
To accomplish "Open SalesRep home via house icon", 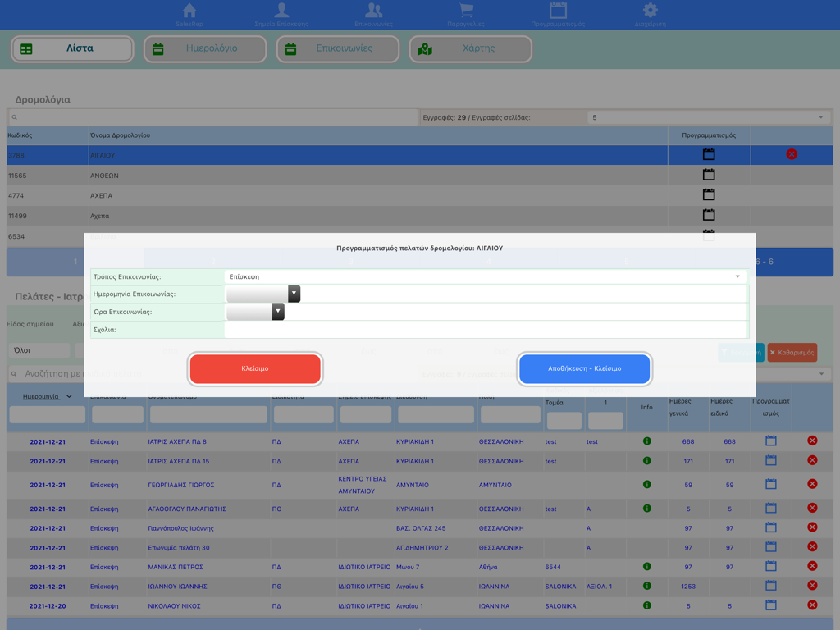I will point(189,10).
